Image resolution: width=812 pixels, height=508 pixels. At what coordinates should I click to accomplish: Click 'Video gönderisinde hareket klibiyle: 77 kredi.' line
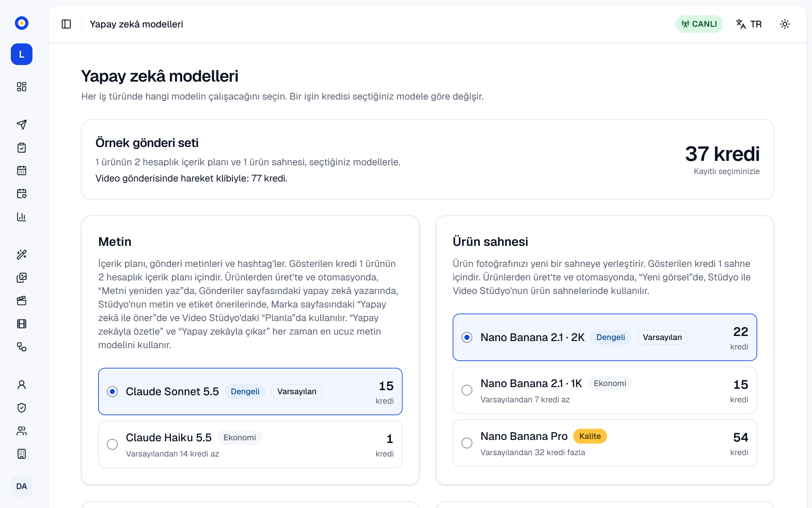191,178
